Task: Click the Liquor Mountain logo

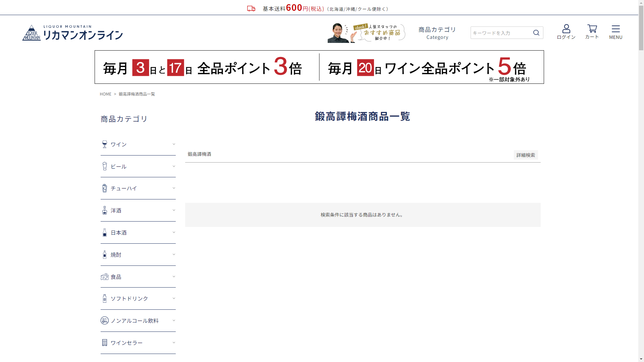Action: point(72,33)
